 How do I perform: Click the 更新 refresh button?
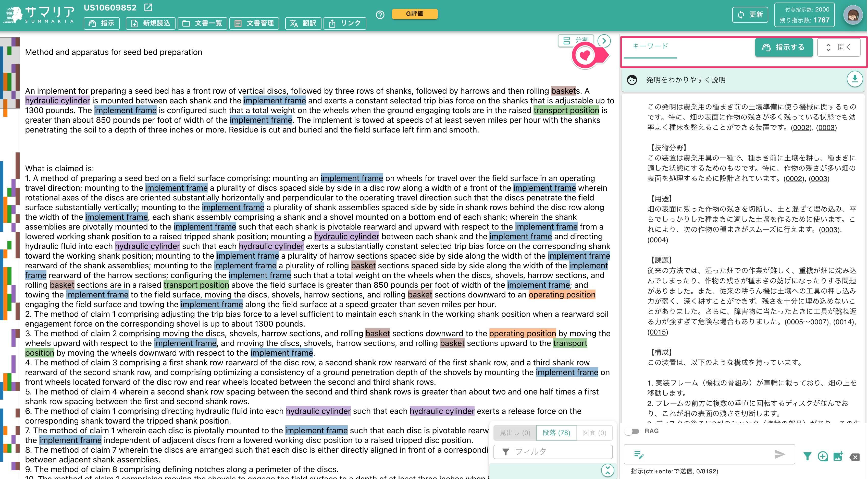pos(750,15)
